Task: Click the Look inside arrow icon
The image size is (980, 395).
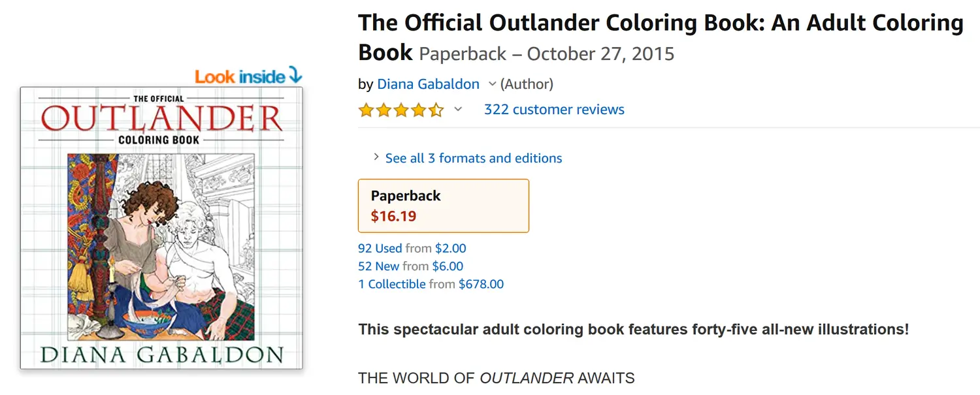Action: [x=295, y=75]
